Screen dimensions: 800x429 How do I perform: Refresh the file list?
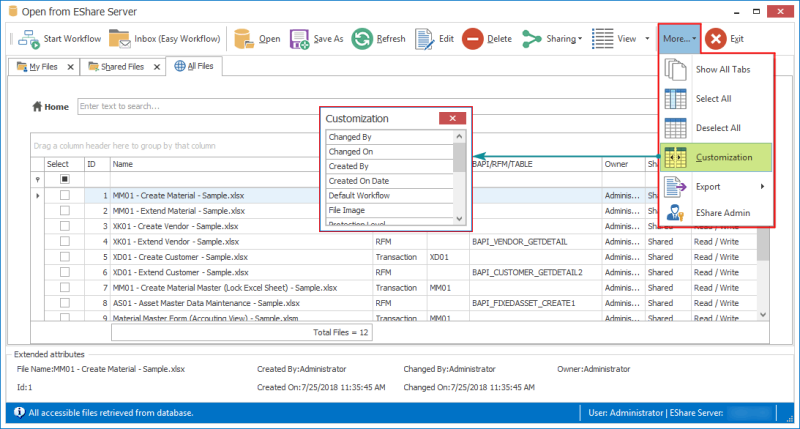(x=362, y=39)
